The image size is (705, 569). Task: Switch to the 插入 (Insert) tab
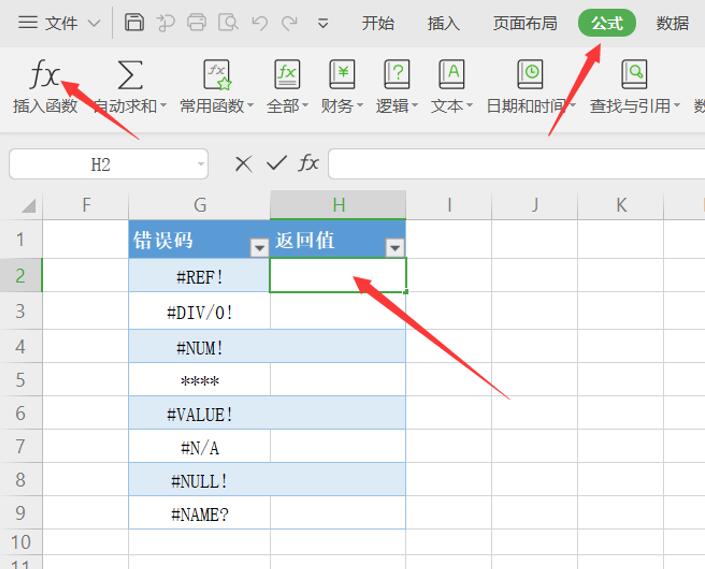pos(444,23)
